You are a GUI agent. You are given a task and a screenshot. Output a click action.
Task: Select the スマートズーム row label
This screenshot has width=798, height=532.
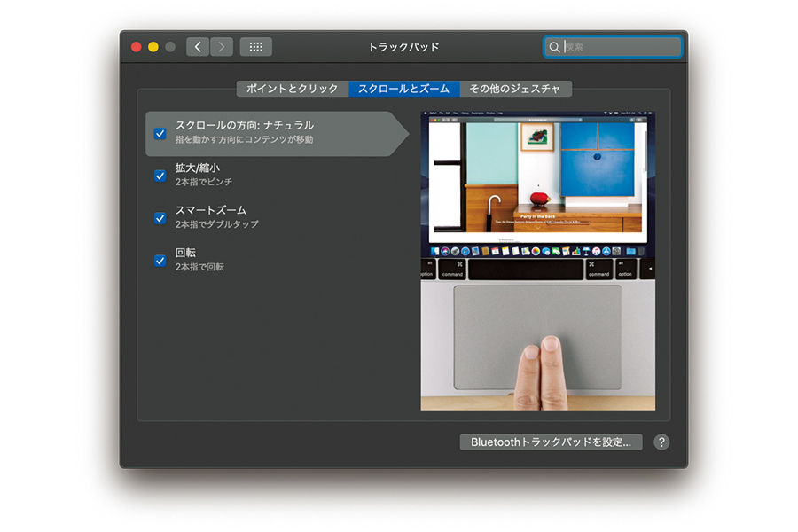pyautogui.click(x=211, y=210)
